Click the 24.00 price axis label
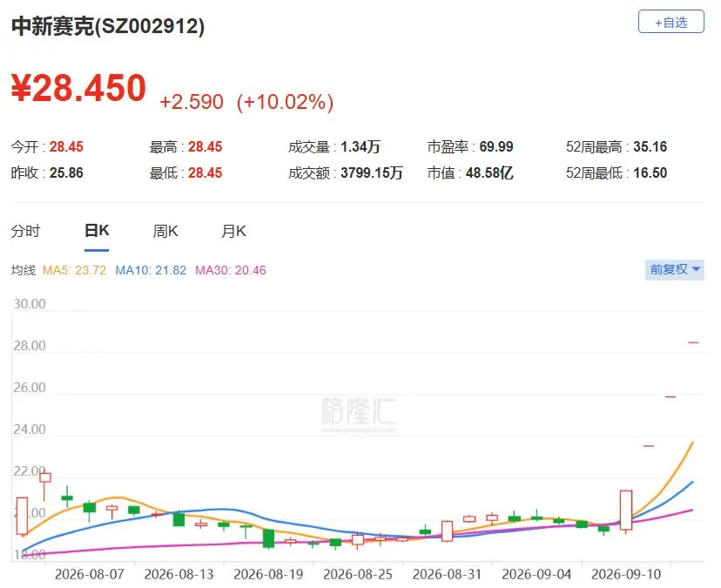Screen dimensions: 721x588 pos(30,429)
